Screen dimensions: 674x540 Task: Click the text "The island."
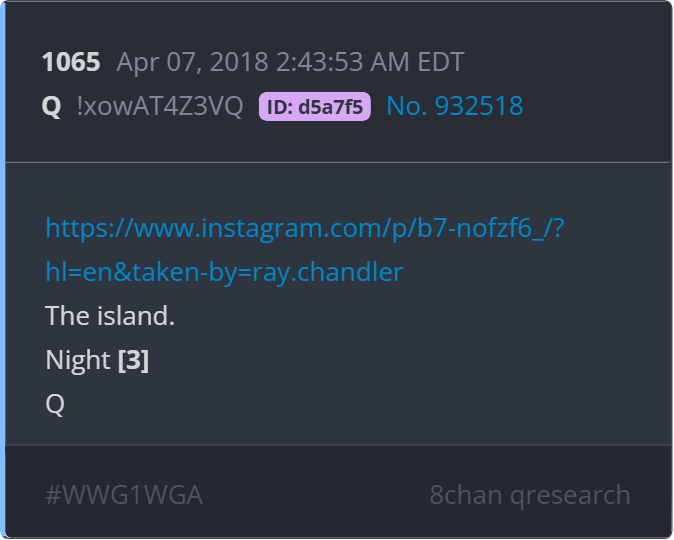(x=110, y=316)
